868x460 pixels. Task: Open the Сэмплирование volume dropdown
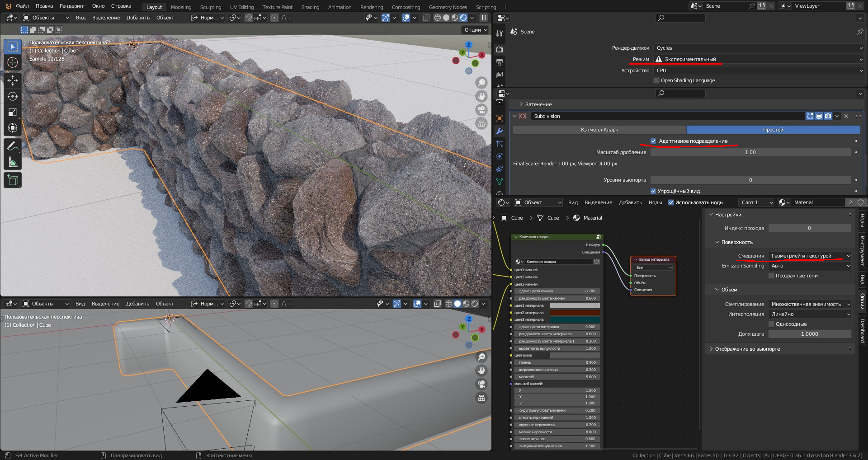[x=810, y=304]
